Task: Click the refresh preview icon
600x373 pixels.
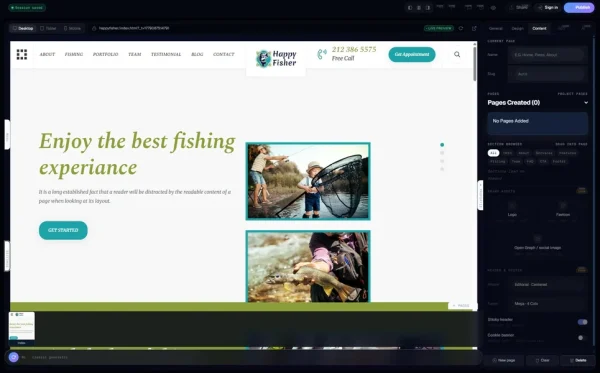Action: click(461, 28)
